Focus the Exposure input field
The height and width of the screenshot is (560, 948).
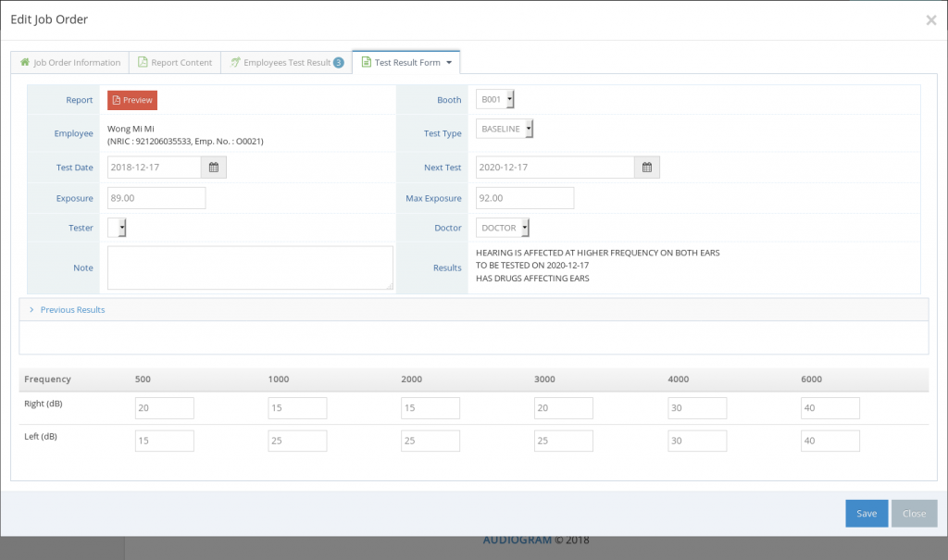coord(156,198)
